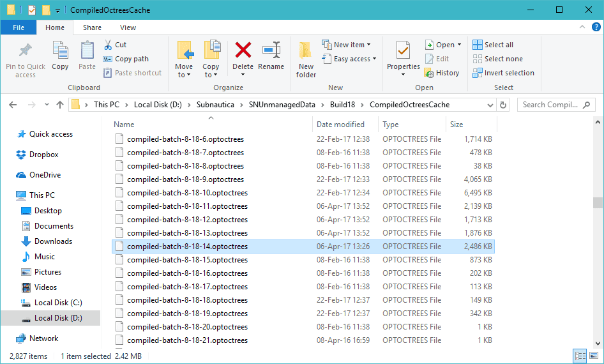Viewport: 604px width, 364px height.
Task: Click Invert selection in the Select group
Action: click(x=503, y=73)
